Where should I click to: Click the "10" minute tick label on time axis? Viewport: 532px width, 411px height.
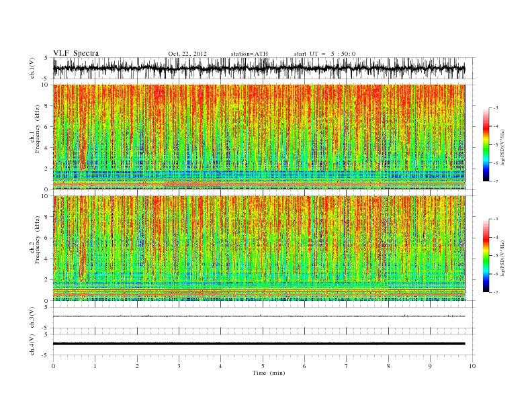pos(472,366)
